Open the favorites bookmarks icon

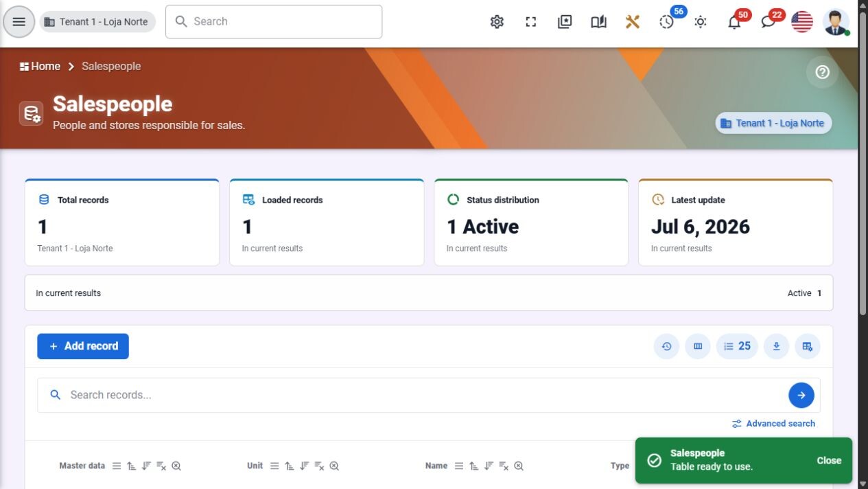pos(565,22)
